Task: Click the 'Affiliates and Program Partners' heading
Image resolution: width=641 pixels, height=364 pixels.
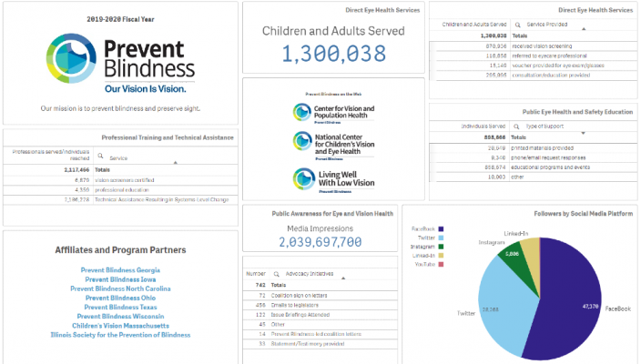Action: (120, 250)
